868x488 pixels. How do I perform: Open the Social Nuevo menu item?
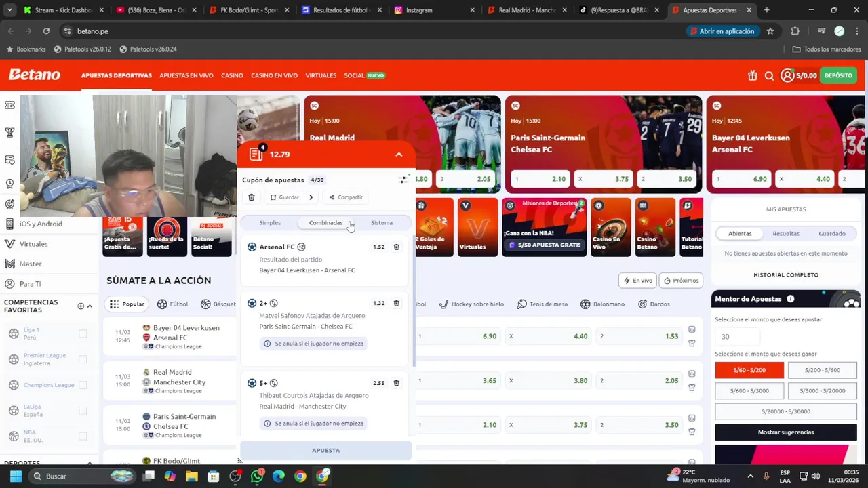pyautogui.click(x=364, y=75)
